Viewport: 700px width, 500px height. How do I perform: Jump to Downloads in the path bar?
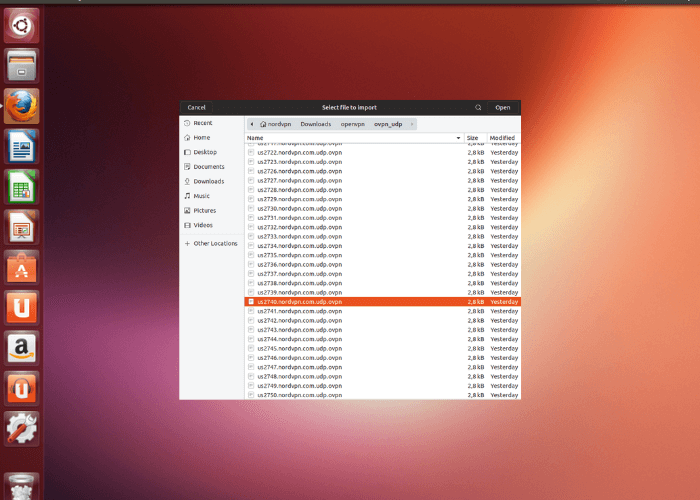[x=316, y=124]
